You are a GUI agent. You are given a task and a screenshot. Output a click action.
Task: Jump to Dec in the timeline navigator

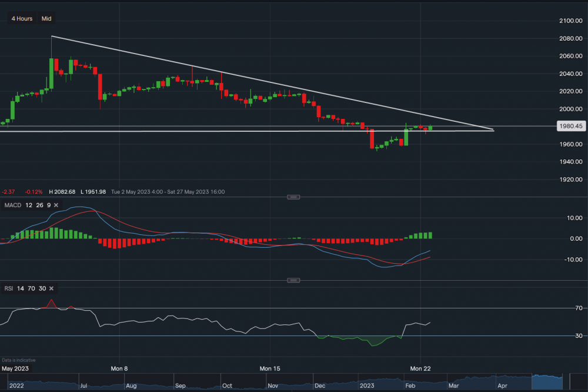pyautogui.click(x=319, y=386)
